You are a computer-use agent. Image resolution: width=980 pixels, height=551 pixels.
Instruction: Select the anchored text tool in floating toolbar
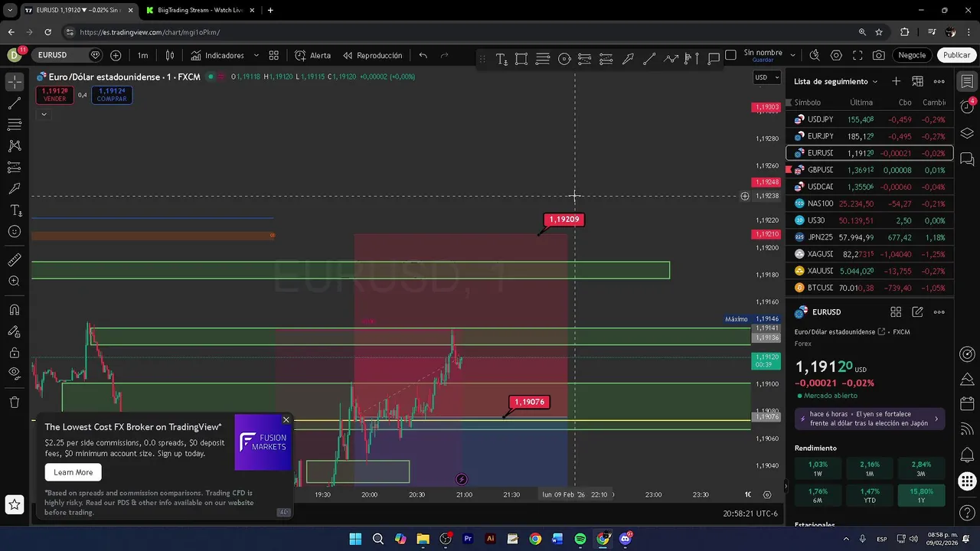pos(501,59)
